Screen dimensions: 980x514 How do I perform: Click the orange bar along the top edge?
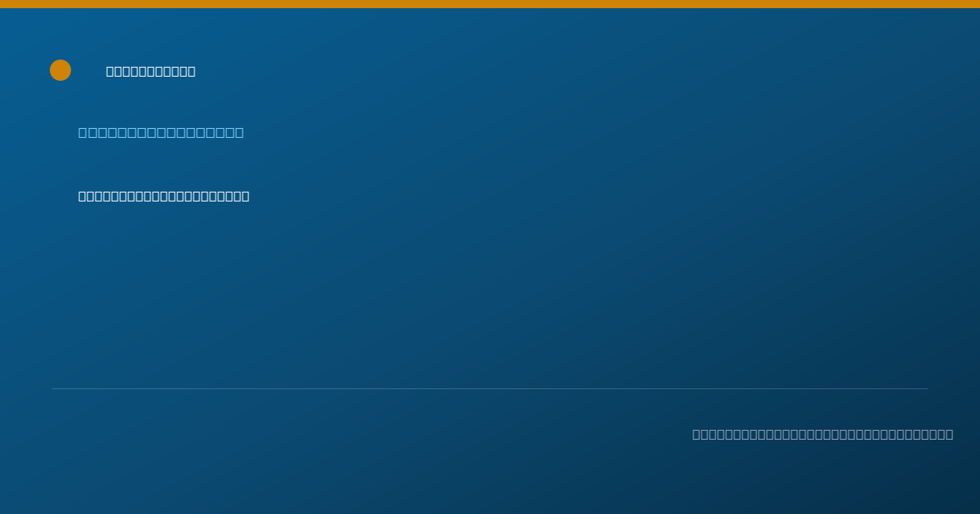pos(490,4)
